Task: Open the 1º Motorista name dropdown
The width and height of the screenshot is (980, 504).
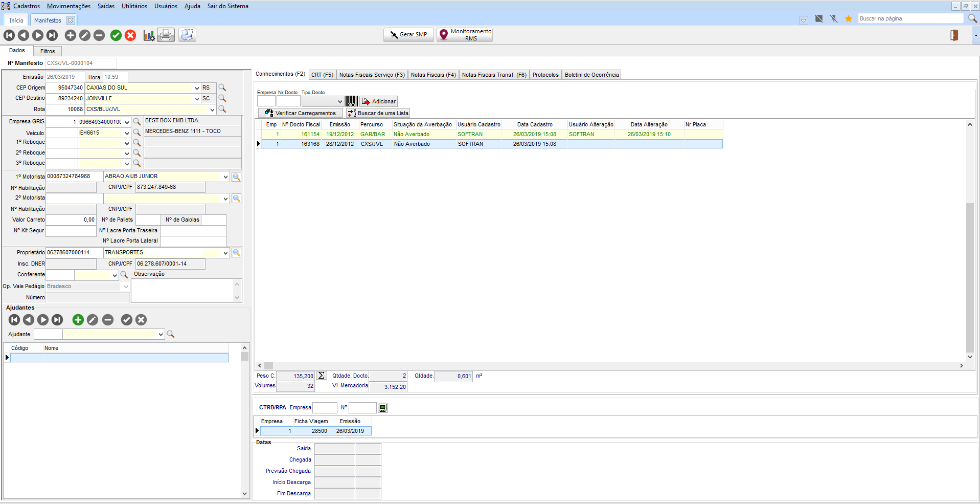Action: pos(225,177)
